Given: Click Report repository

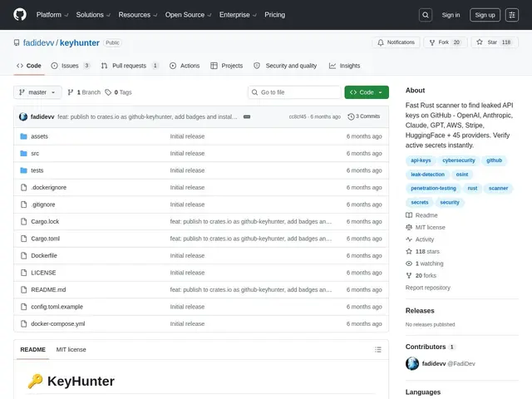Looking at the screenshot, I should pyautogui.click(x=428, y=288).
